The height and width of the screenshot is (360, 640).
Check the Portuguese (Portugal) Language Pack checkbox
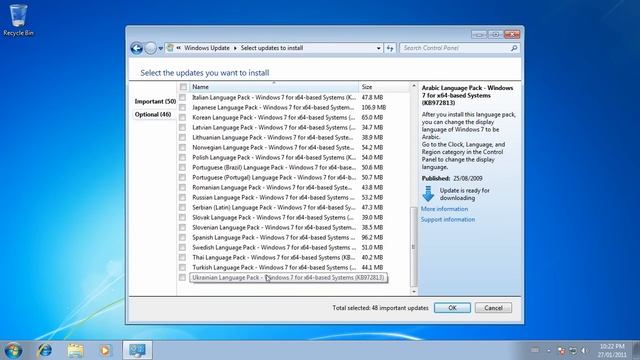tap(182, 178)
